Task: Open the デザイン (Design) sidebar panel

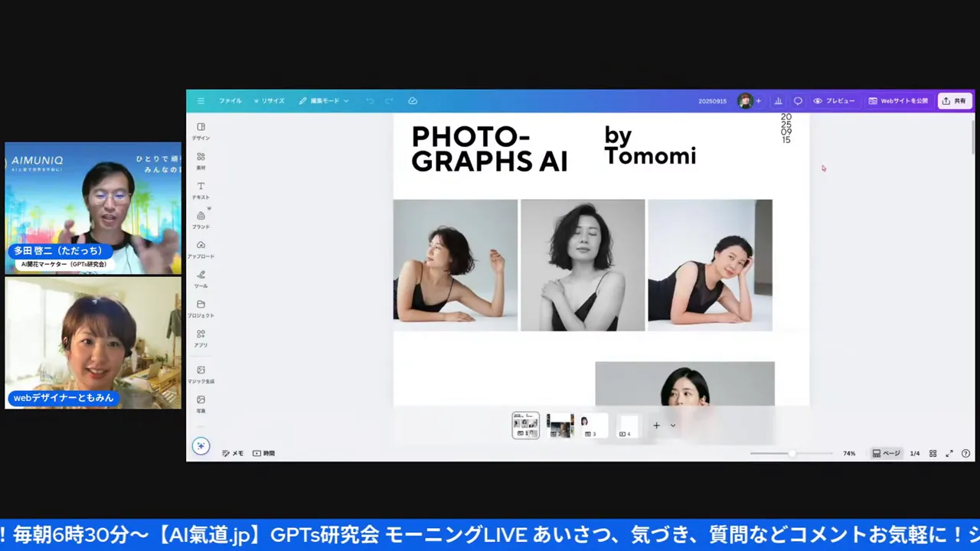Action: (x=201, y=131)
